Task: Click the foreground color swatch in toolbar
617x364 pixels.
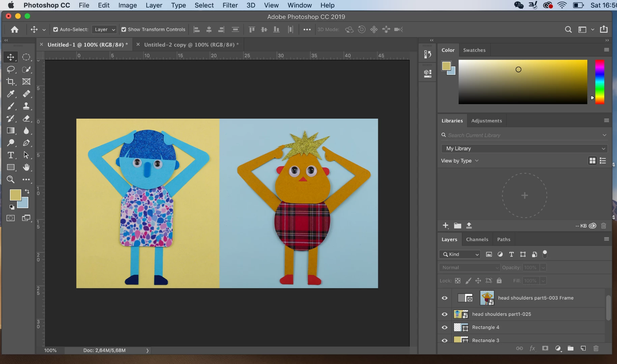Action: tap(15, 195)
